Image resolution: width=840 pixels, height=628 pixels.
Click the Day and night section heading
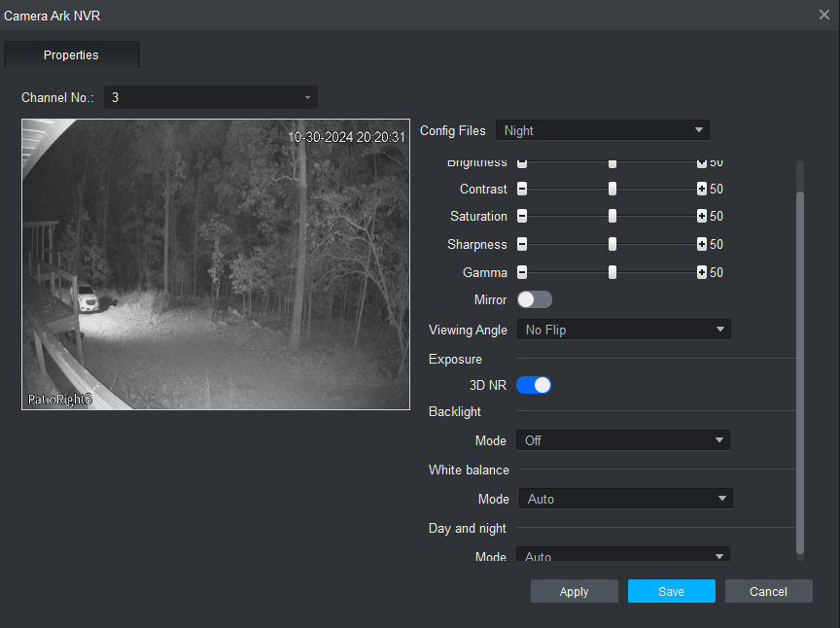coord(467,528)
